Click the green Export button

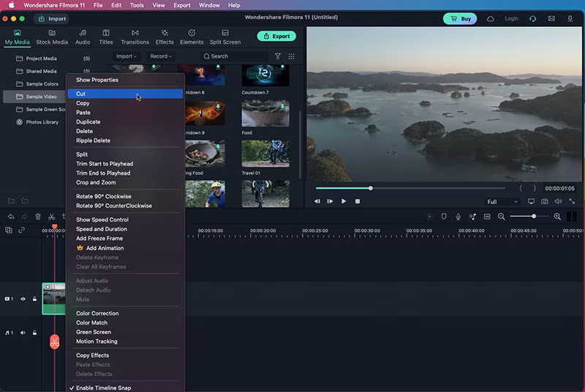[x=276, y=36]
